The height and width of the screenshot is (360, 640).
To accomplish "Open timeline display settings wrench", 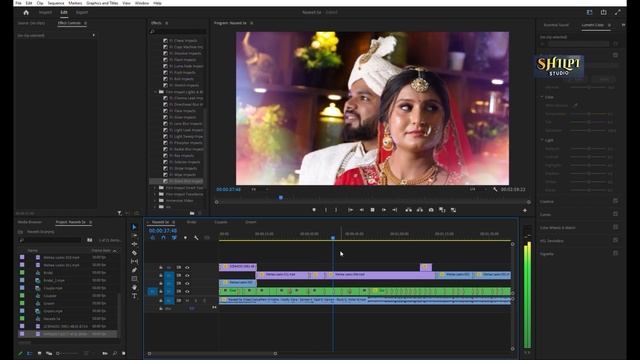I will click(x=196, y=238).
